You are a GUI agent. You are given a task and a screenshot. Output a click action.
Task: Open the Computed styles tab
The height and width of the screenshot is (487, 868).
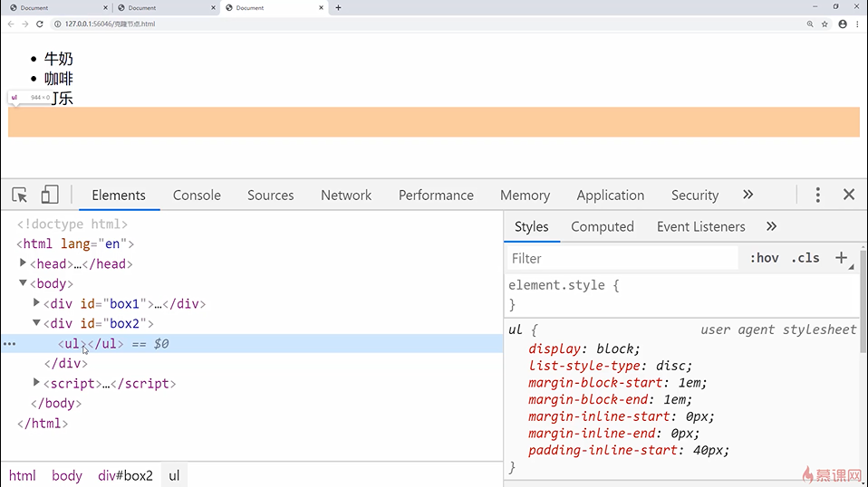click(603, 226)
